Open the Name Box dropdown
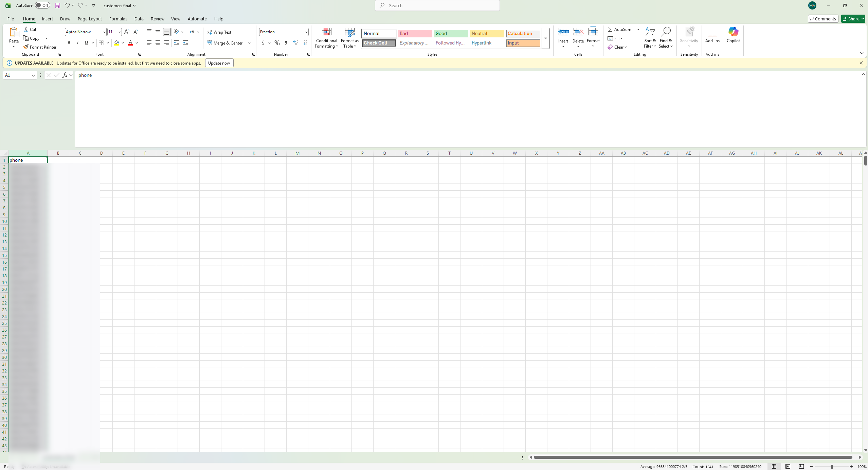868x470 pixels. [33, 75]
